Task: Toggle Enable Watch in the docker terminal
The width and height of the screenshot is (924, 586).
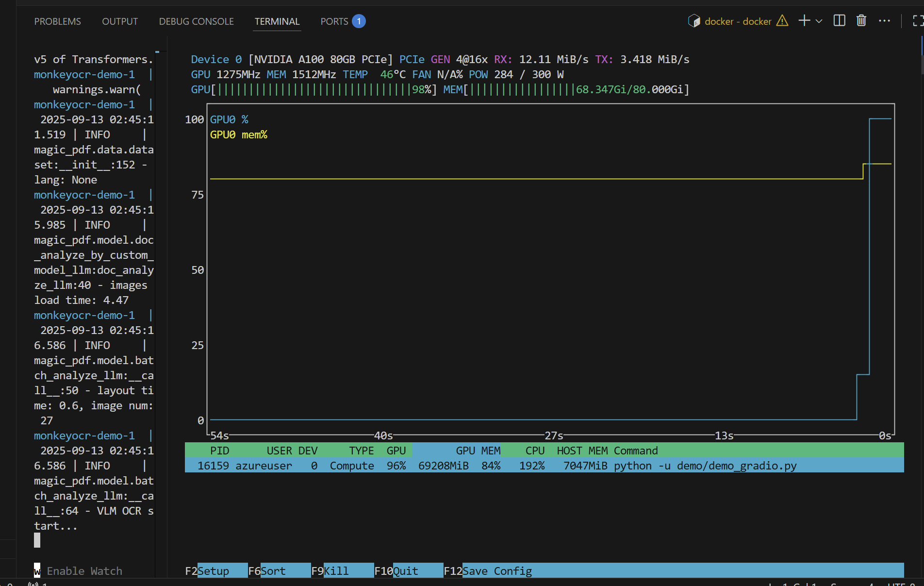Action: (78, 571)
